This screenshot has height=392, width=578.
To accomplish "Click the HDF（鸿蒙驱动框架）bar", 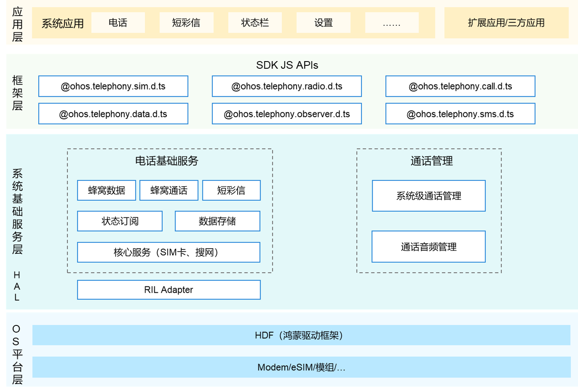I will pos(301,335).
